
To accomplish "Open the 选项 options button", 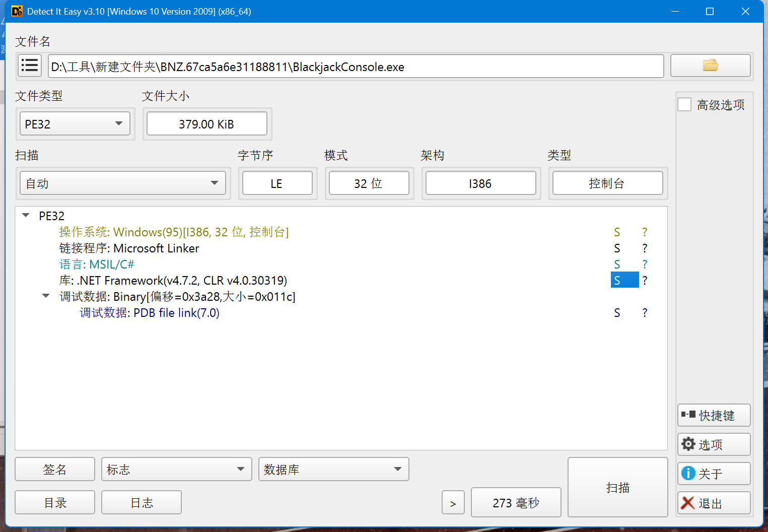I will [x=714, y=444].
